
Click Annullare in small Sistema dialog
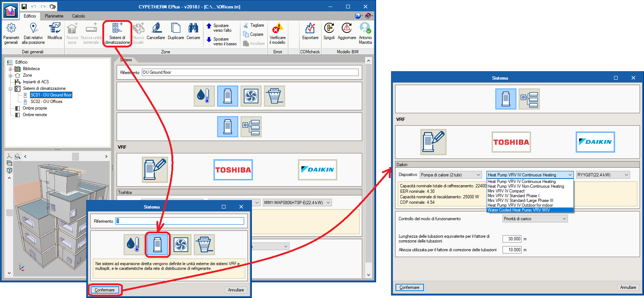pyautogui.click(x=236, y=290)
